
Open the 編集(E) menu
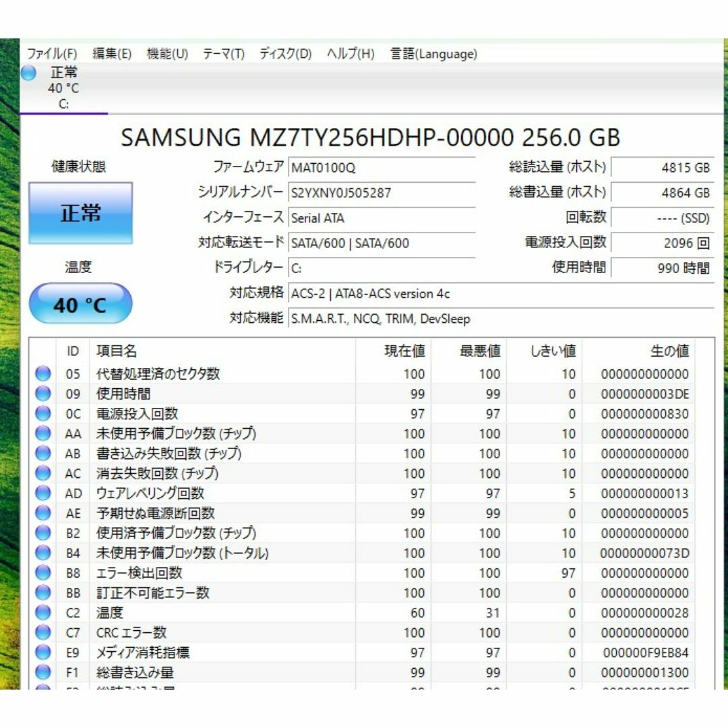pyautogui.click(x=112, y=54)
